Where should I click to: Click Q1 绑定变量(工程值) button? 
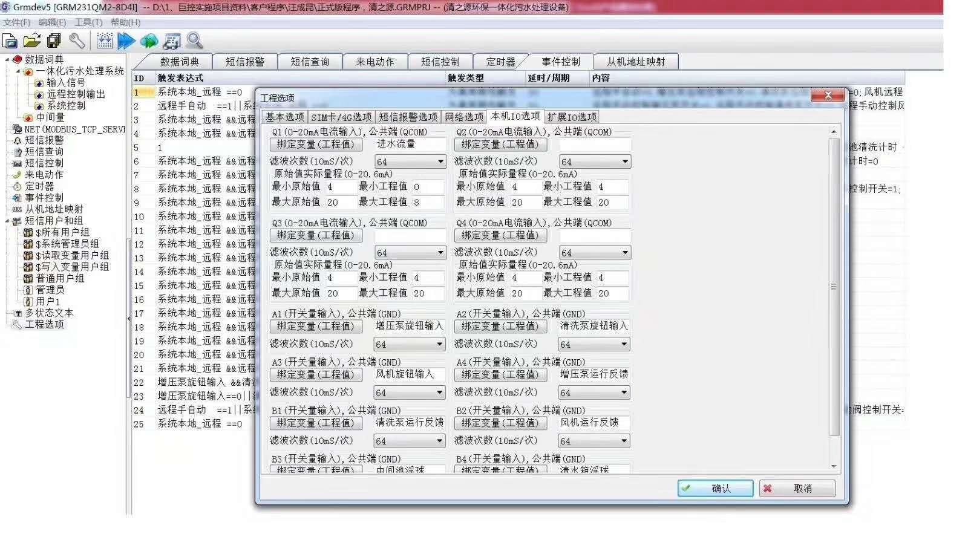(x=316, y=145)
